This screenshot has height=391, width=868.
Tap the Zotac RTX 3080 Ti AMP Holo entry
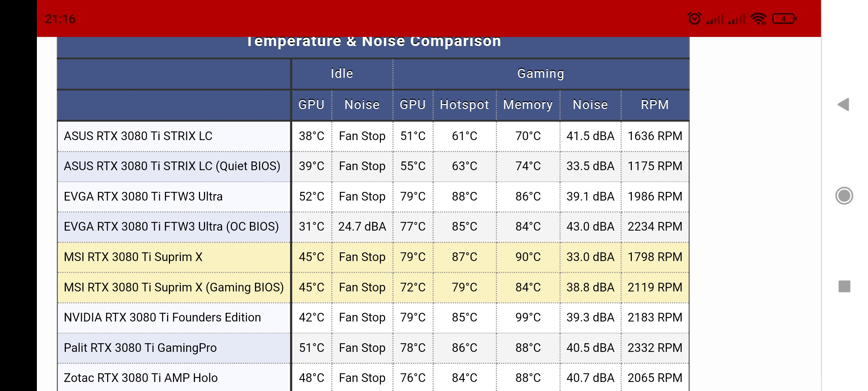pyautogui.click(x=141, y=378)
